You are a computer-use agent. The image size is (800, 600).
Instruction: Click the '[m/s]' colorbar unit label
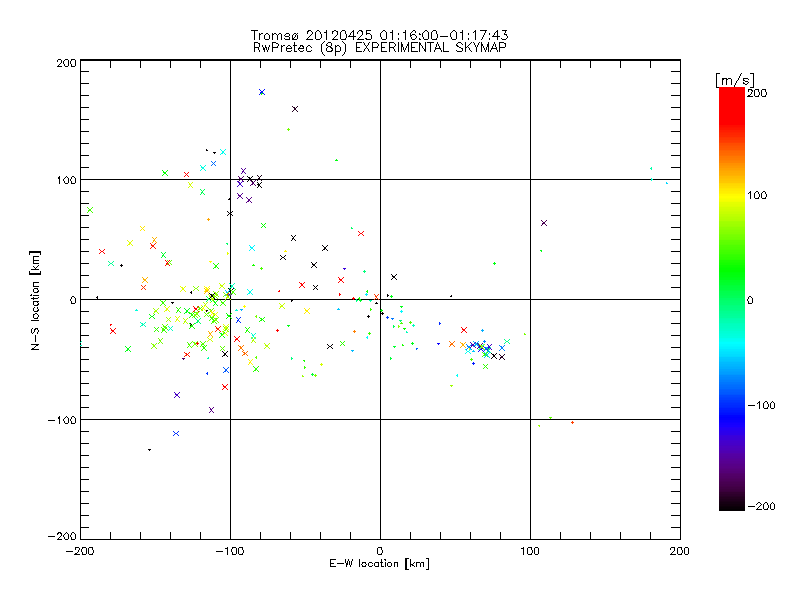point(735,80)
